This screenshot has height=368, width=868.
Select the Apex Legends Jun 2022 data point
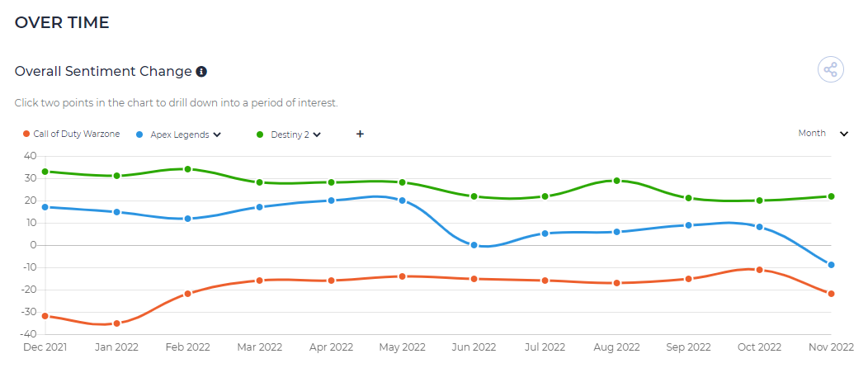[x=474, y=245]
